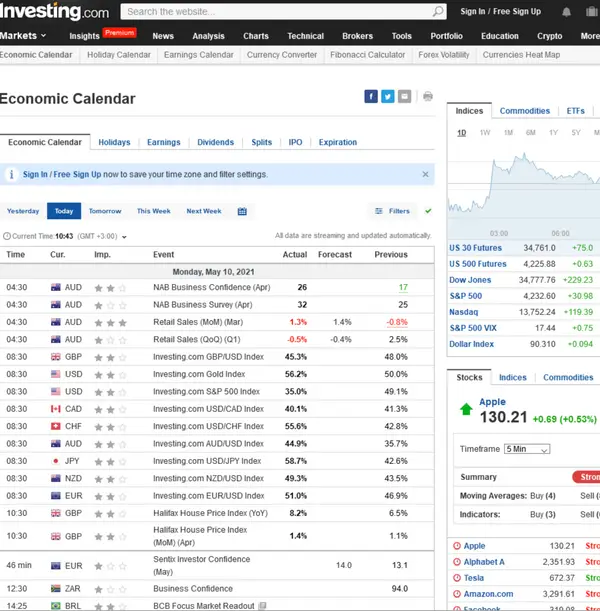Open the custom date calendar icon
This screenshot has height=611, width=600.
[242, 211]
